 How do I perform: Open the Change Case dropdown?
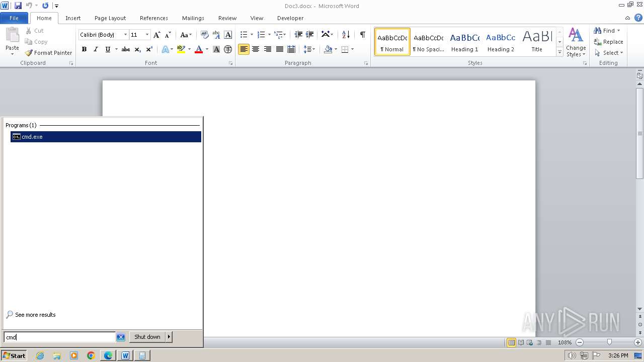[186, 35]
